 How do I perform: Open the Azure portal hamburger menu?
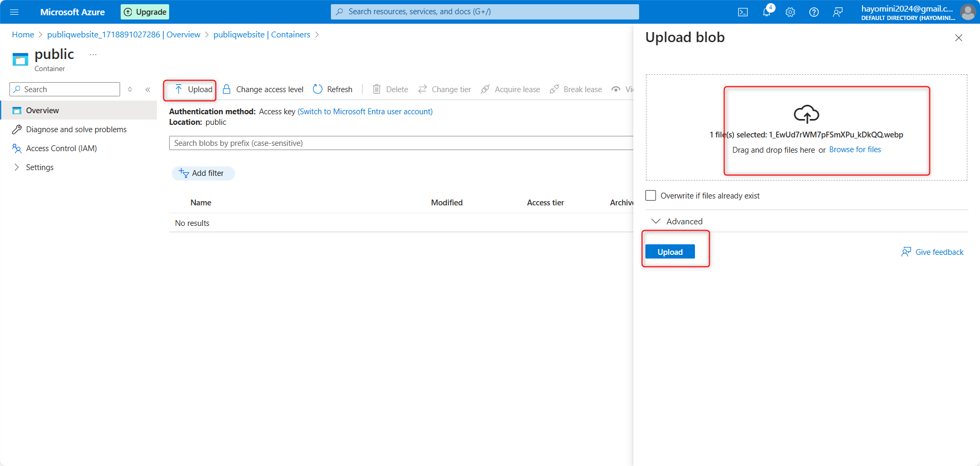pyautogui.click(x=14, y=12)
